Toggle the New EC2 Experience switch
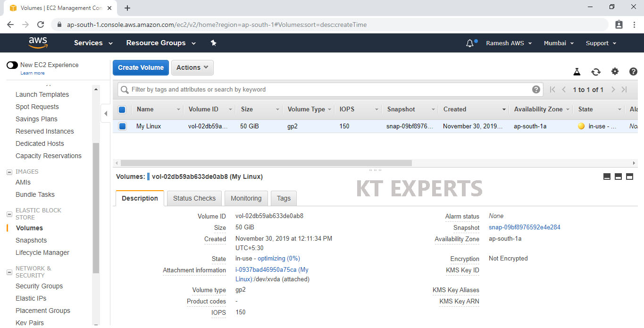The height and width of the screenshot is (328, 644). [12, 65]
